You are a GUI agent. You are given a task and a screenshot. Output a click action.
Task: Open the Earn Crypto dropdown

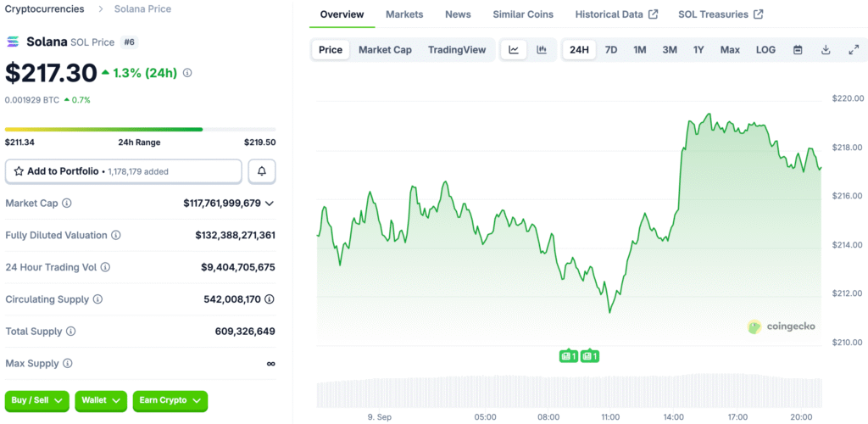pyautogui.click(x=170, y=401)
